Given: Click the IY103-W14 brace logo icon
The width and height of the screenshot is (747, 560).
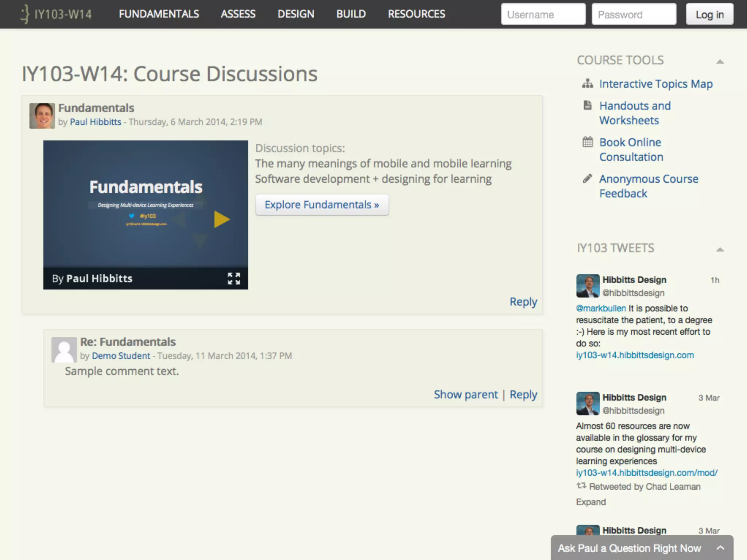Looking at the screenshot, I should 25,14.
